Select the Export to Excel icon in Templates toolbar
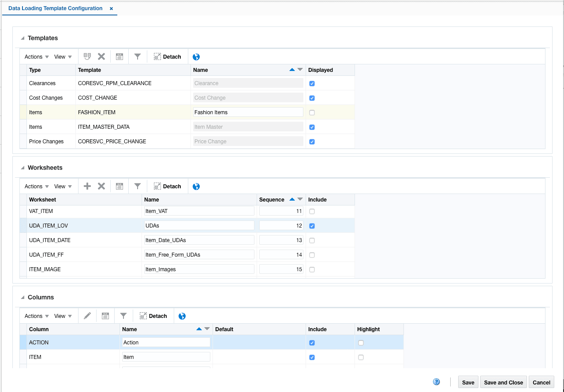The image size is (564, 392). point(119,56)
